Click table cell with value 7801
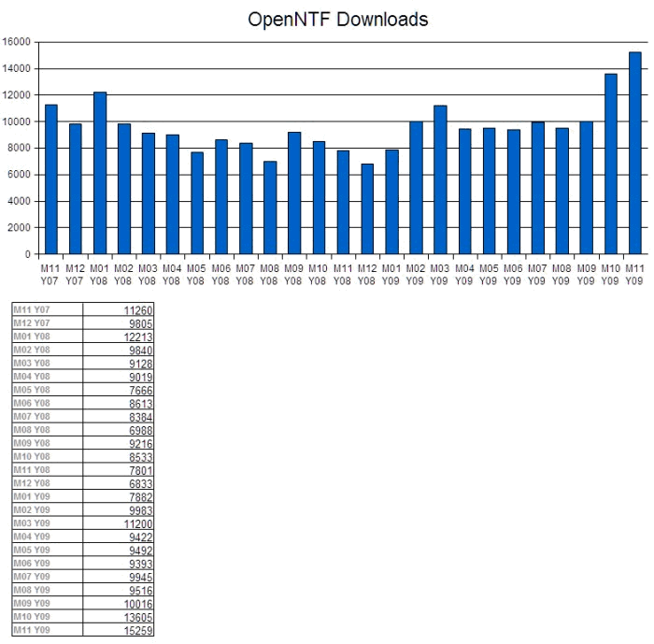Viewport: 654px width, 644px height. pos(118,470)
